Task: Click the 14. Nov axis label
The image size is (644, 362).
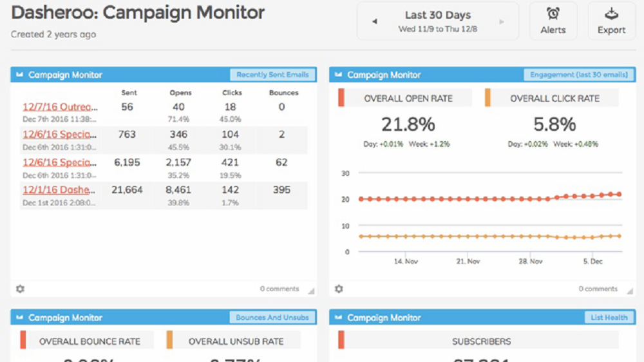Action: coord(406,262)
